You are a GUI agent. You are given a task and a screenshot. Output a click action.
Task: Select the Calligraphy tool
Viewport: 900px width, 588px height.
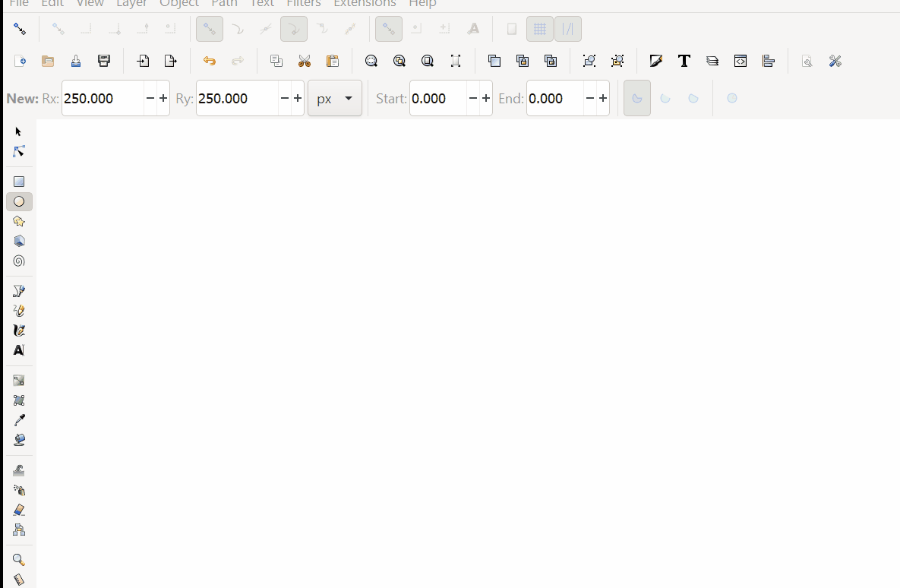coord(19,330)
